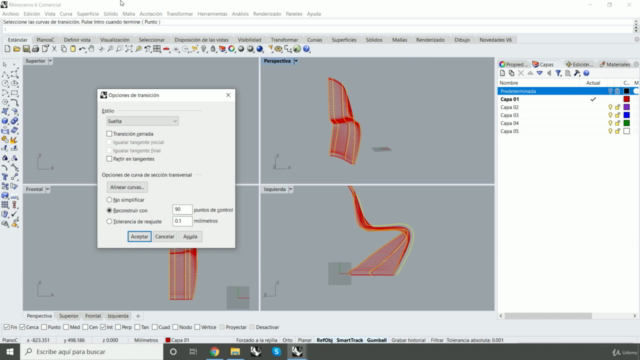
Task: Click the Copy icon in Standard toolbar
Action: click(64, 49)
